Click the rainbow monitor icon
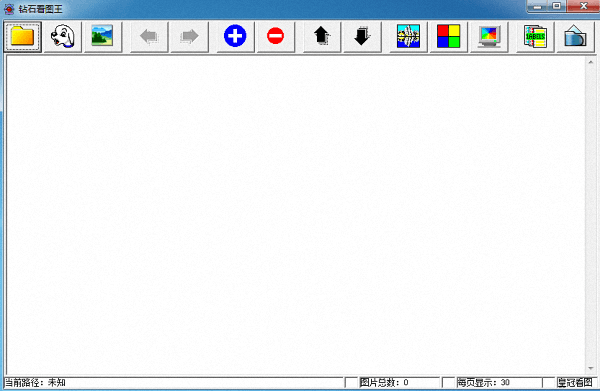 489,37
